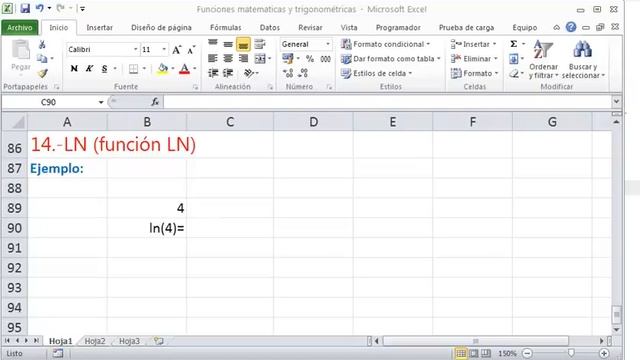Open the Name Box C90 dropdown
This screenshot has width=640, height=360.
[101, 102]
